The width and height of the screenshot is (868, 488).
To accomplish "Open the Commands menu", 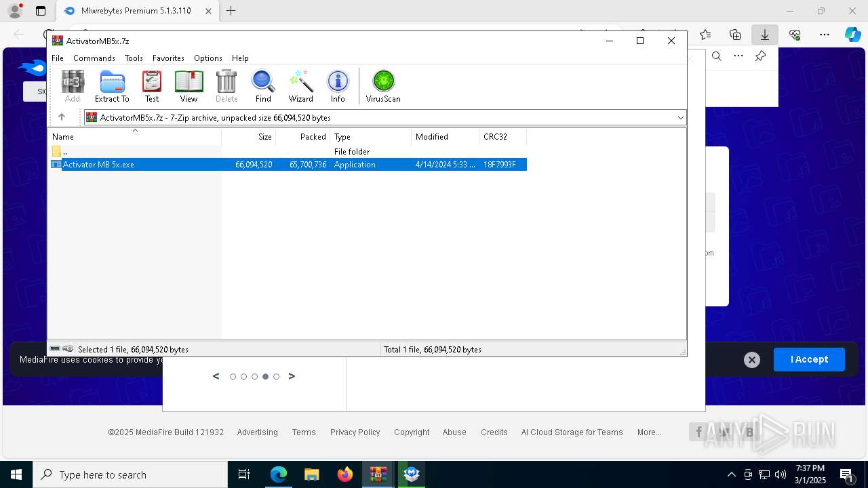I will (x=94, y=58).
